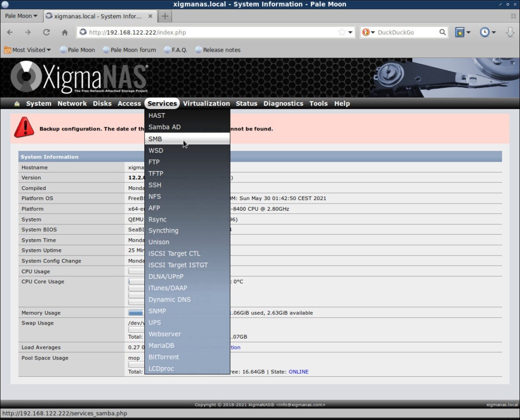Select Unison in the Services menu
The height and width of the screenshot is (420, 520).
click(187, 242)
